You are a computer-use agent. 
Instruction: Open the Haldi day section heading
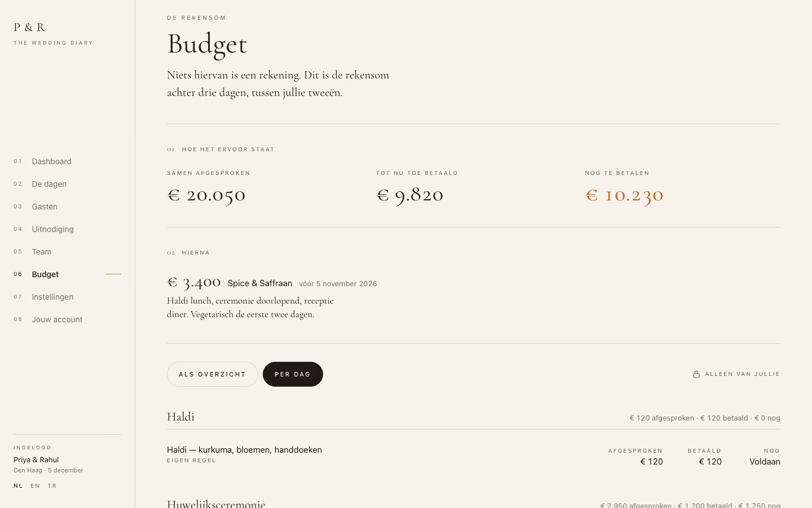180,417
